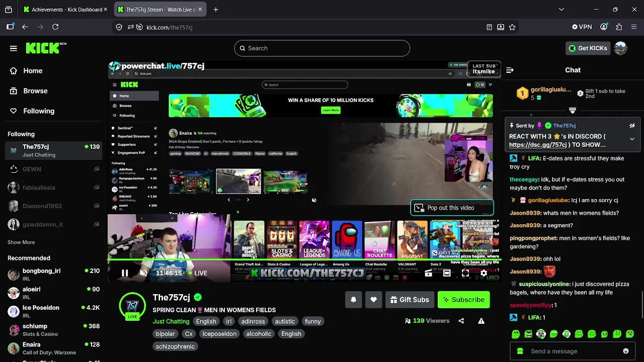644x362 pixels.
Task: Follow the channel with the heart
Action: [373, 300]
